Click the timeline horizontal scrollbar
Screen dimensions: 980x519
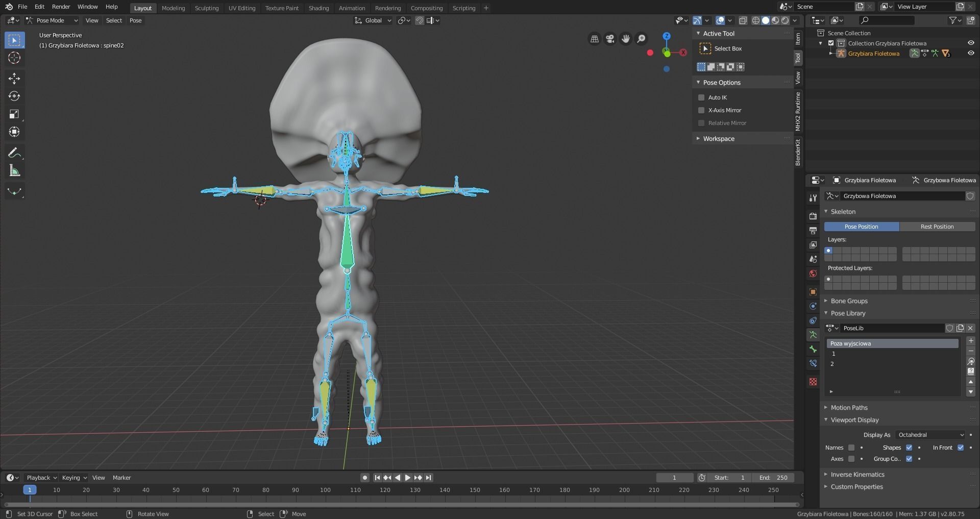(x=402, y=505)
